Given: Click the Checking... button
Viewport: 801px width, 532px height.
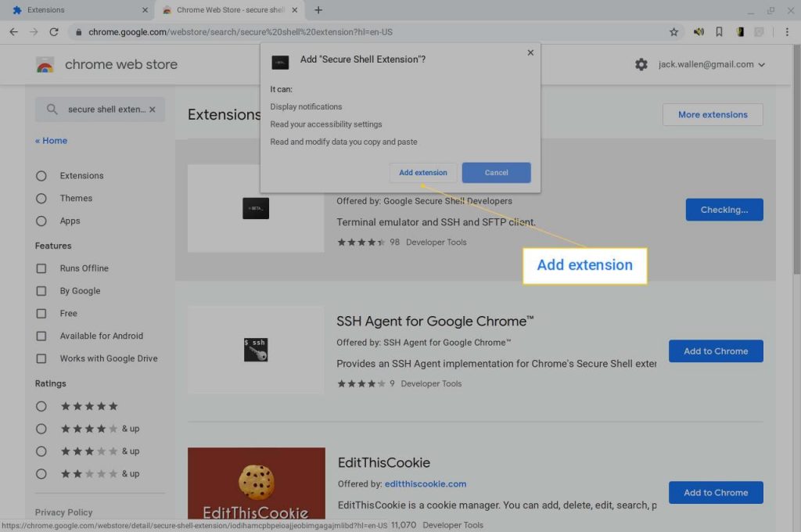Looking at the screenshot, I should pos(724,210).
